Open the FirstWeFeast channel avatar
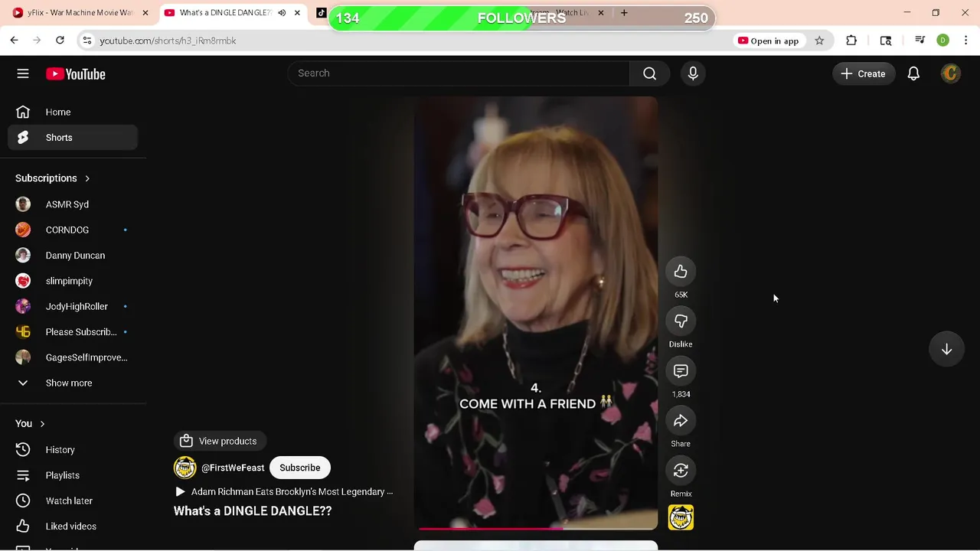 pos(185,468)
